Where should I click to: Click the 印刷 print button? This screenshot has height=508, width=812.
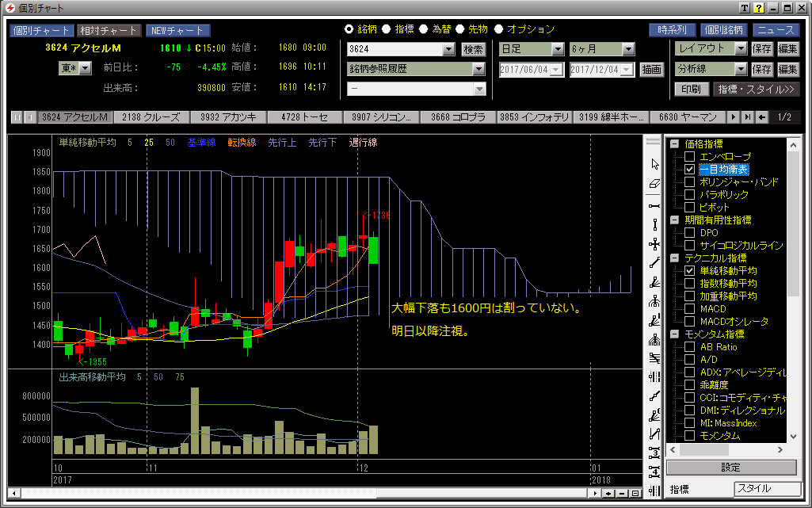(691, 90)
